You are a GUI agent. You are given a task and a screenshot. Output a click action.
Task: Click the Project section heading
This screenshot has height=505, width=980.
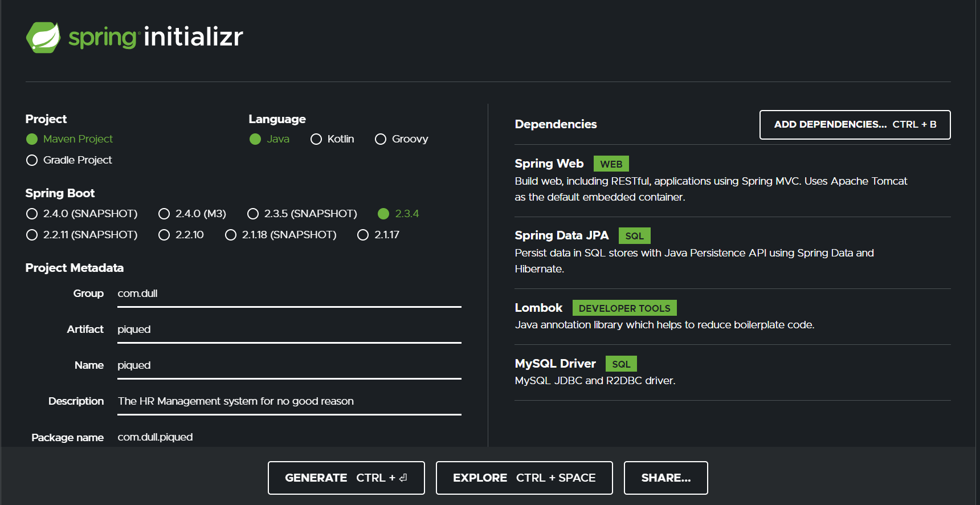click(46, 119)
